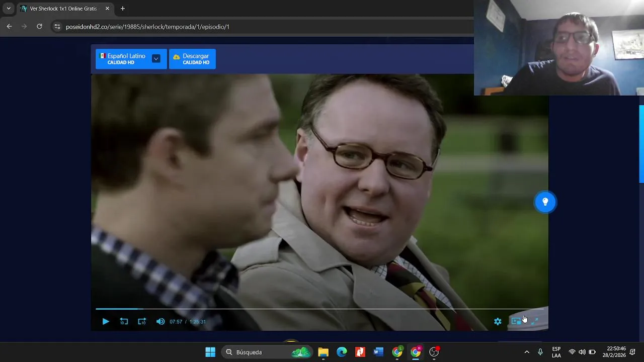Skip forward 10 seconds in video
This screenshot has height=362, width=644.
coord(142,322)
